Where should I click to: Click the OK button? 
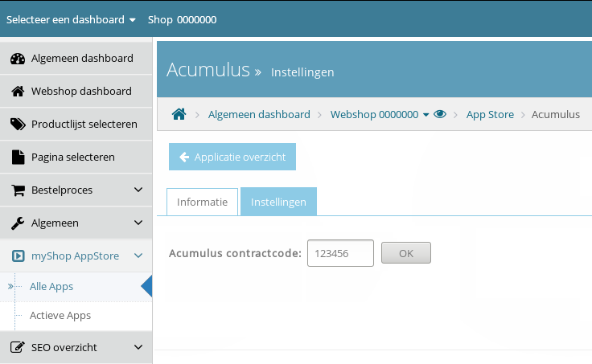pos(406,253)
